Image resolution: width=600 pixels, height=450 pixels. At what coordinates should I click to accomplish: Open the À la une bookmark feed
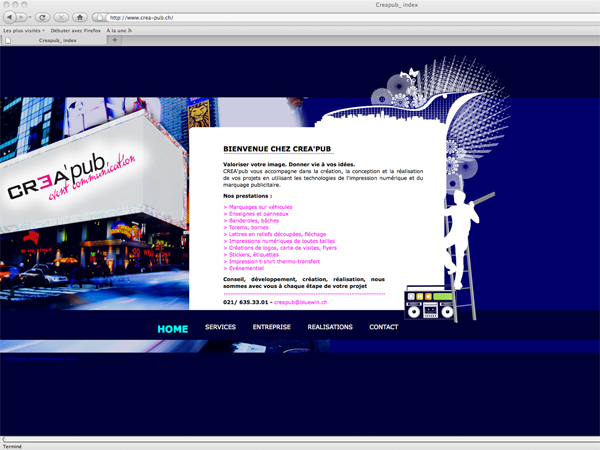tap(119, 31)
